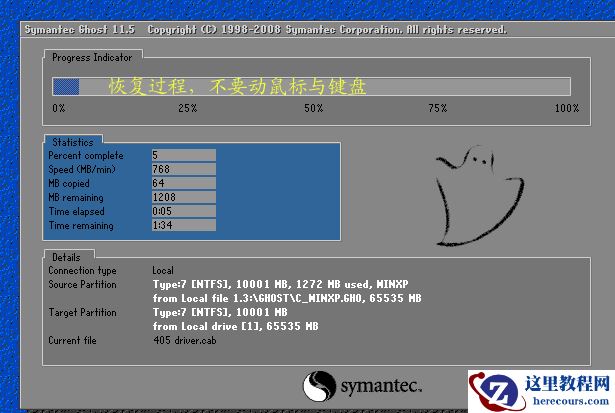Viewport: 615px width, 413px height.
Task: Click the 'MB remaining' label
Action: (x=76, y=197)
